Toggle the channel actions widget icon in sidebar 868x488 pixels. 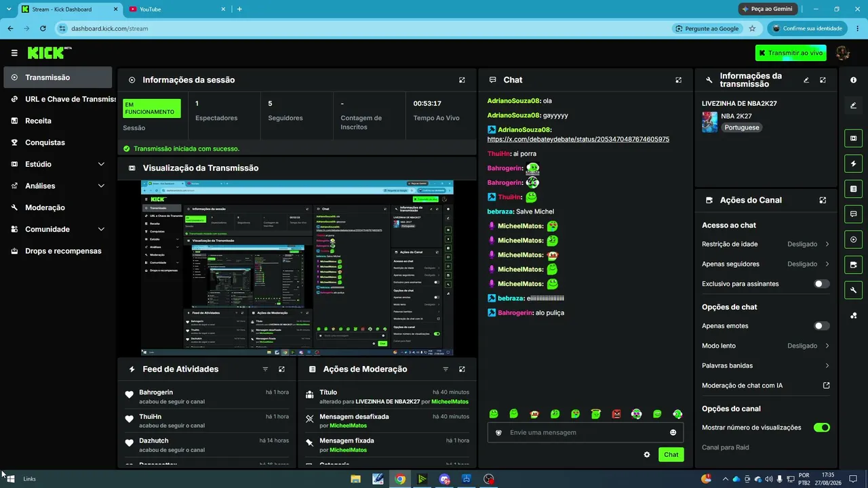point(853,264)
